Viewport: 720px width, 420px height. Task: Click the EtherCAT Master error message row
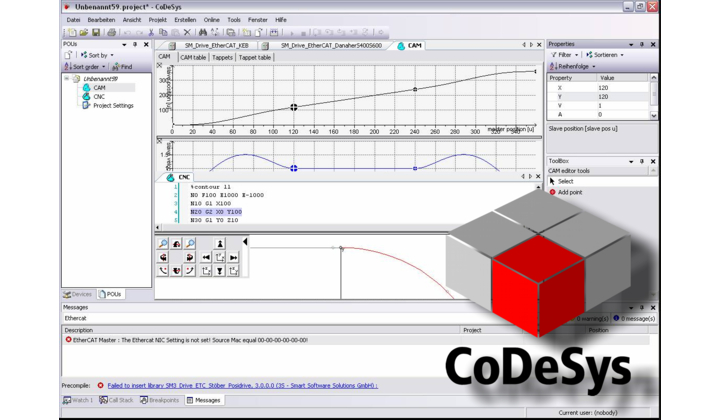click(356, 340)
